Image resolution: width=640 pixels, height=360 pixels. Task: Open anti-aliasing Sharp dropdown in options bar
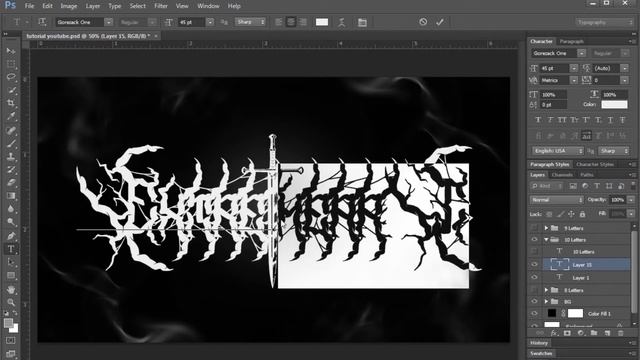(250, 22)
